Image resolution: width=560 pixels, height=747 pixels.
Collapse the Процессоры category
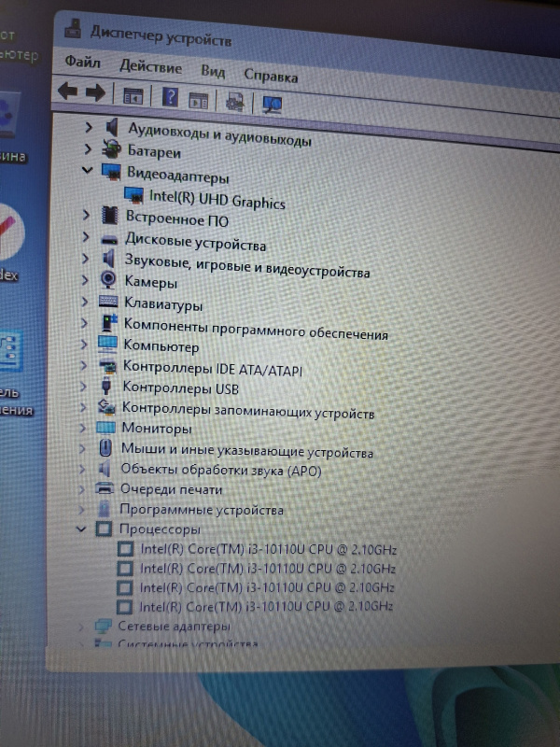click(81, 529)
